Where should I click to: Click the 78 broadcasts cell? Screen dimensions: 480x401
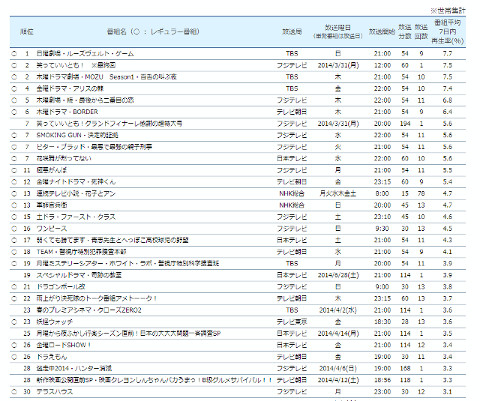coord(421,194)
